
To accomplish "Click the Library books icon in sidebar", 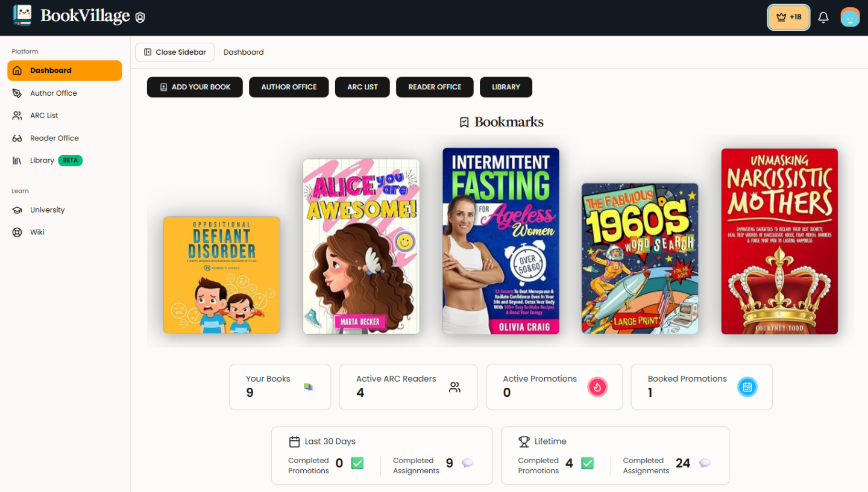I will coord(17,161).
